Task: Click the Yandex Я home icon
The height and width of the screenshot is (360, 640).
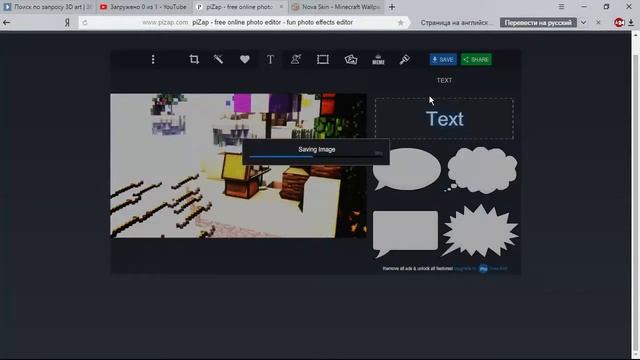Action: (x=67, y=23)
